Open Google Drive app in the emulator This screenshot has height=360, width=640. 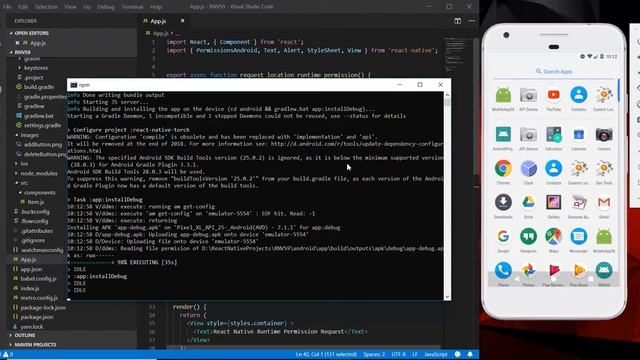[x=528, y=202]
